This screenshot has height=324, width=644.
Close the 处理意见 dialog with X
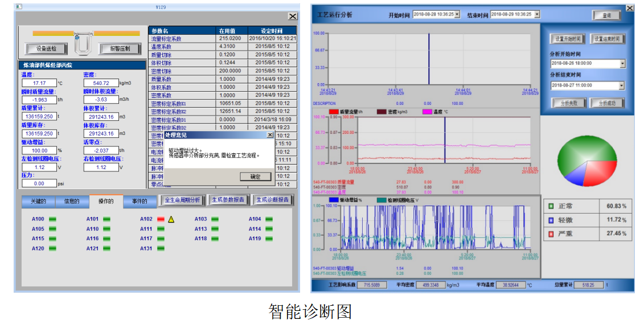270,136
